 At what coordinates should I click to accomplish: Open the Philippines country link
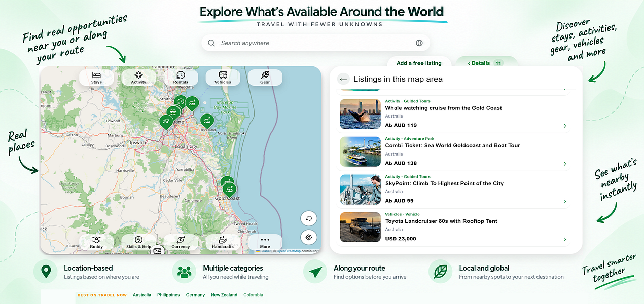tap(168, 295)
